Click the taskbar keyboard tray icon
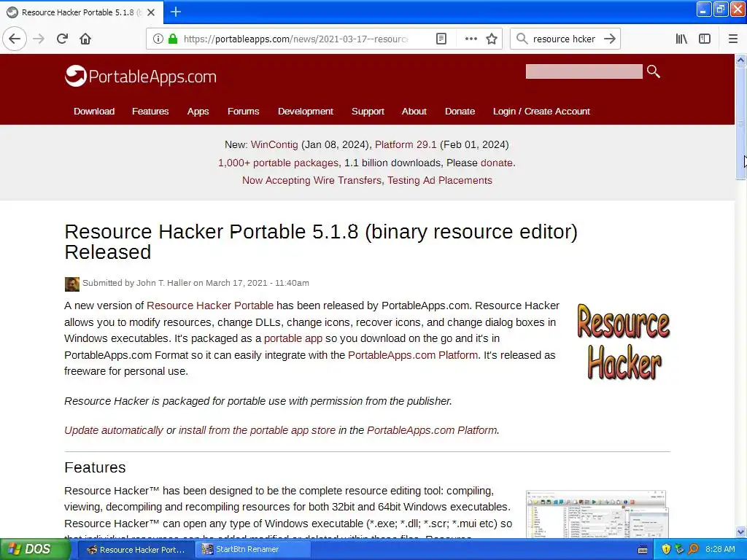 coord(642,550)
